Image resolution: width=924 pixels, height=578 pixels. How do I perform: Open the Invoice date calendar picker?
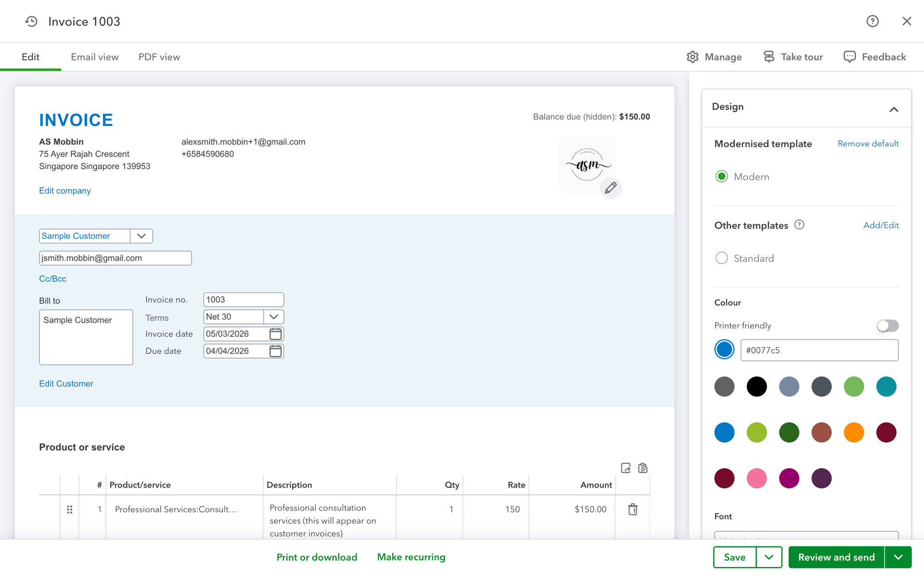click(x=275, y=334)
